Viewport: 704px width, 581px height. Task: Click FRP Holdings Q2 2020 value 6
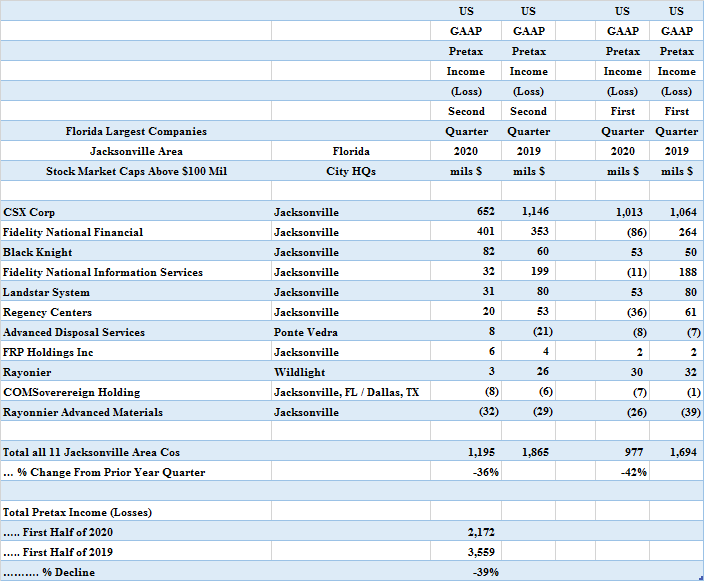[x=492, y=352]
